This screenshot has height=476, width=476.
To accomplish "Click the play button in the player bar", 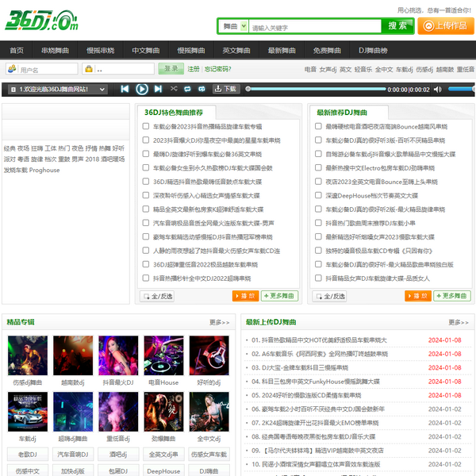I will coord(142,90).
